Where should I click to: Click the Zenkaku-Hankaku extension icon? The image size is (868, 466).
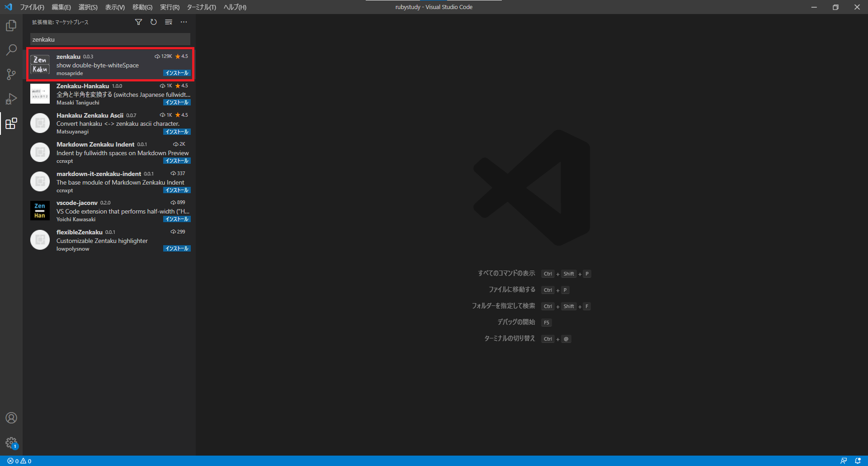40,94
